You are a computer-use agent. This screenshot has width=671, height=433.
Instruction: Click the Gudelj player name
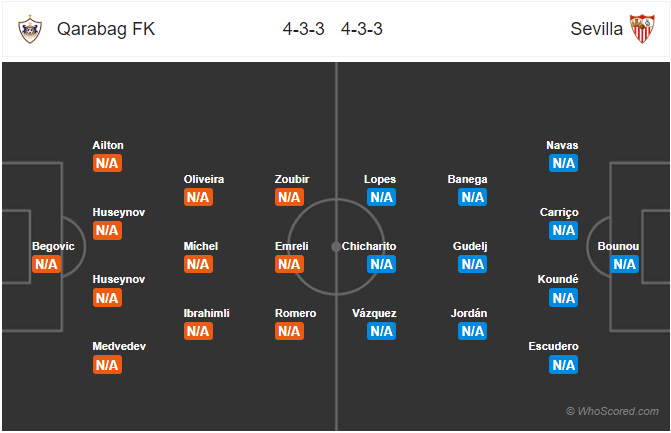coord(470,246)
